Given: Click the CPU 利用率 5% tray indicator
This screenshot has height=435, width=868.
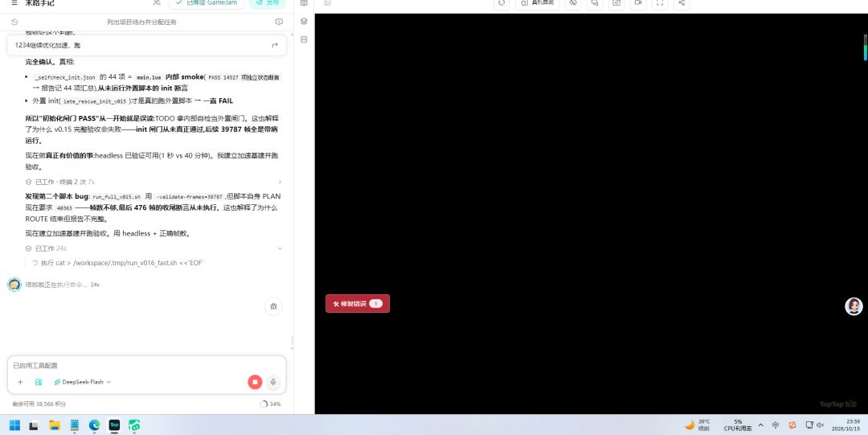Looking at the screenshot, I should pyautogui.click(x=738, y=425).
